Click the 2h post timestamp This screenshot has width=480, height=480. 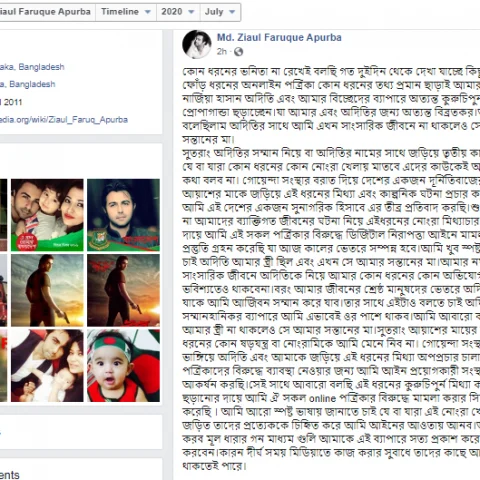[x=222, y=52]
